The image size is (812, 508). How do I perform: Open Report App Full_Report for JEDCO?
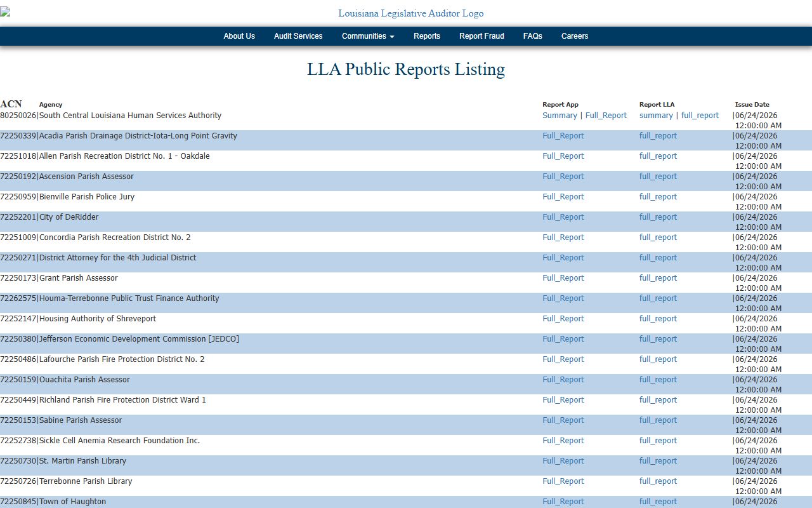pos(563,339)
